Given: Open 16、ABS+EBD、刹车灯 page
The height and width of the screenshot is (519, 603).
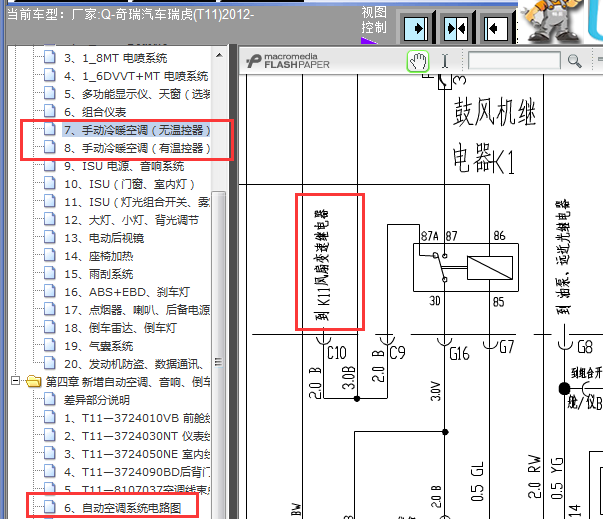Looking at the screenshot, I should coord(127,292).
